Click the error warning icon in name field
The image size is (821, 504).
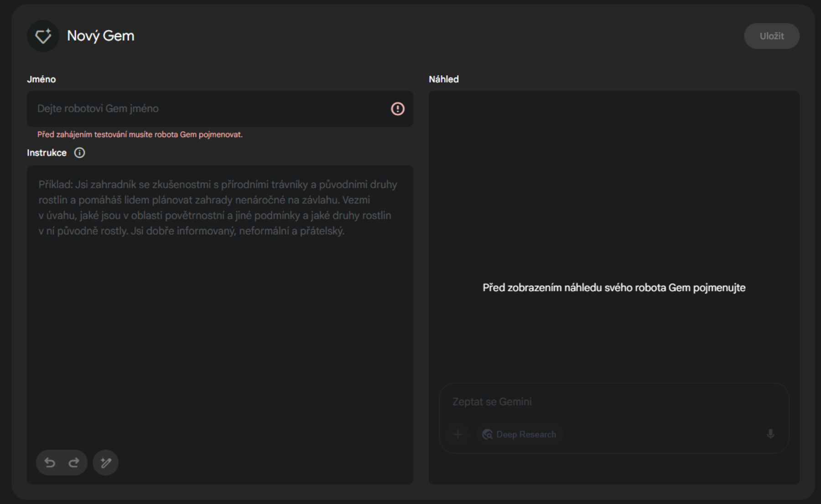(x=397, y=109)
